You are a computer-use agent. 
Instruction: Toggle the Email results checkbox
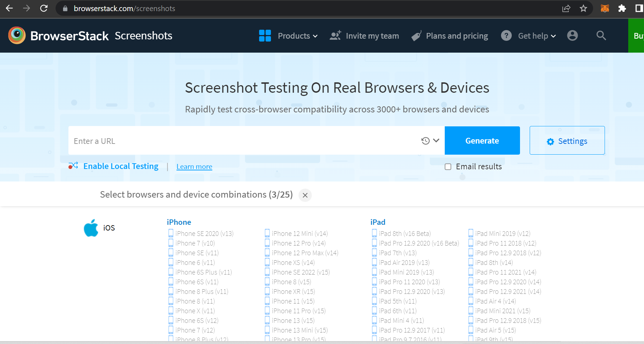point(448,167)
